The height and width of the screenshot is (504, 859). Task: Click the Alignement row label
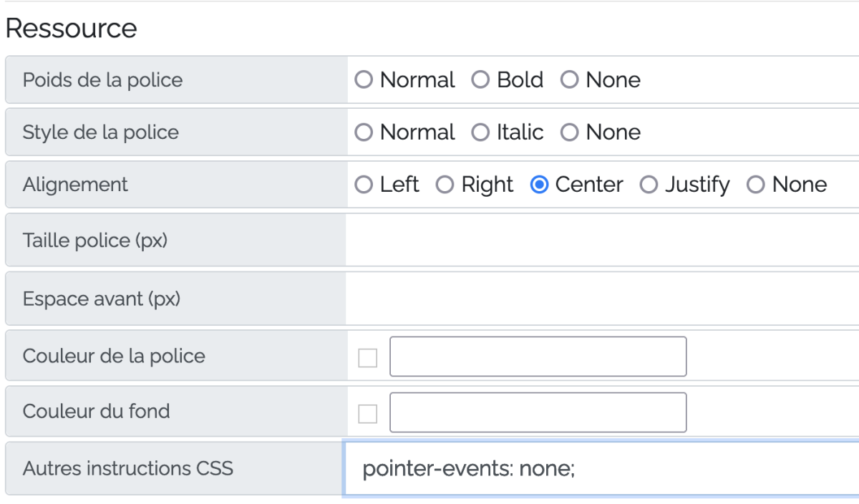pos(75,185)
